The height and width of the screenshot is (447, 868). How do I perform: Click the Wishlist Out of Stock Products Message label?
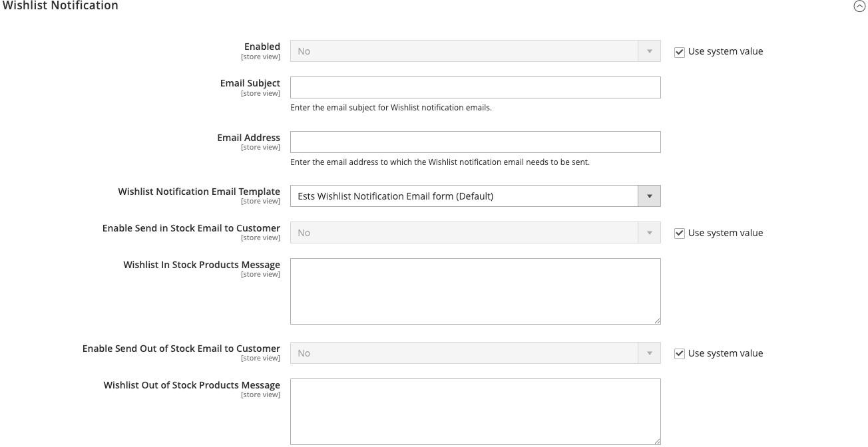(x=192, y=385)
